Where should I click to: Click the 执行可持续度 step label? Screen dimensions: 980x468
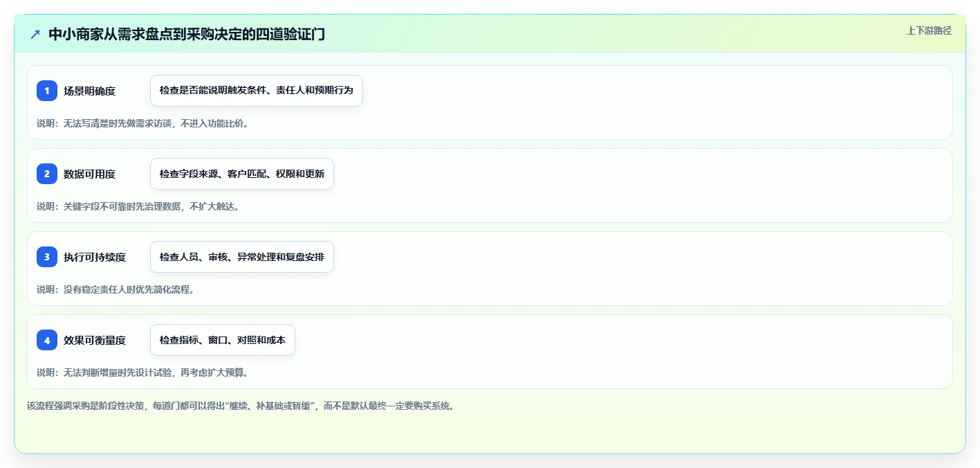tap(95, 257)
